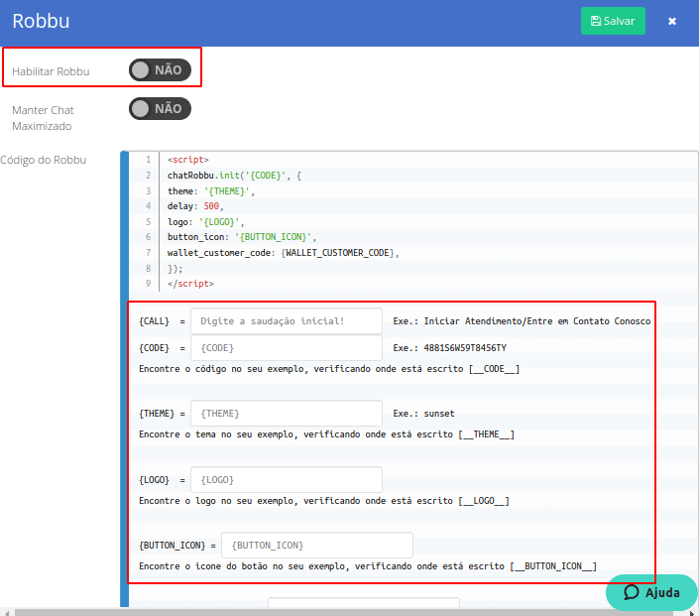Click the "Exe.: Iniciar Atendimento/Entre em Contato Conosco" text

[522, 321]
